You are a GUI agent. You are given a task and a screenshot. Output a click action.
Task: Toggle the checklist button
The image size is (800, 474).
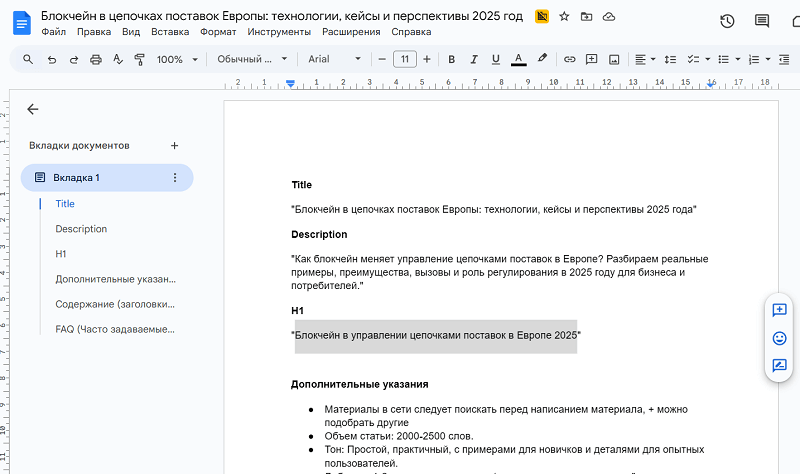pos(693,59)
